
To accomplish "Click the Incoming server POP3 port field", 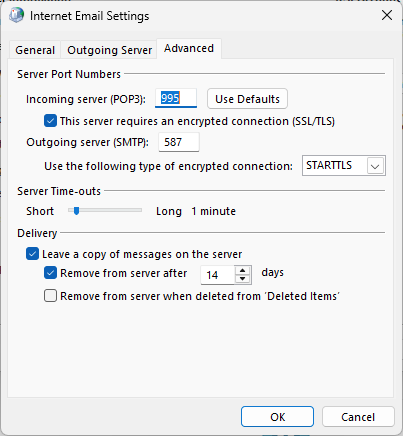I will [176, 98].
